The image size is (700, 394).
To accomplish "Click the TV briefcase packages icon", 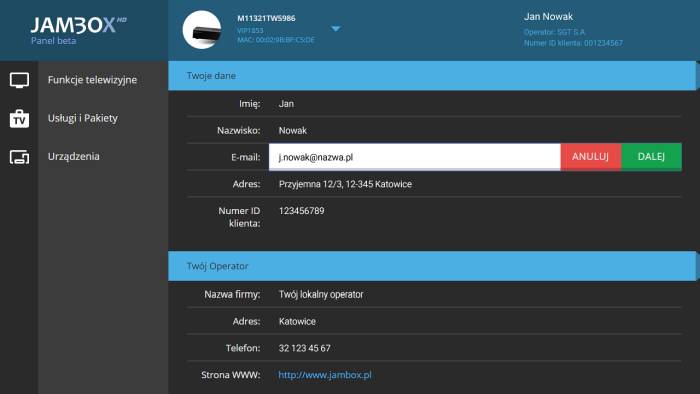I will pyautogui.click(x=19, y=119).
